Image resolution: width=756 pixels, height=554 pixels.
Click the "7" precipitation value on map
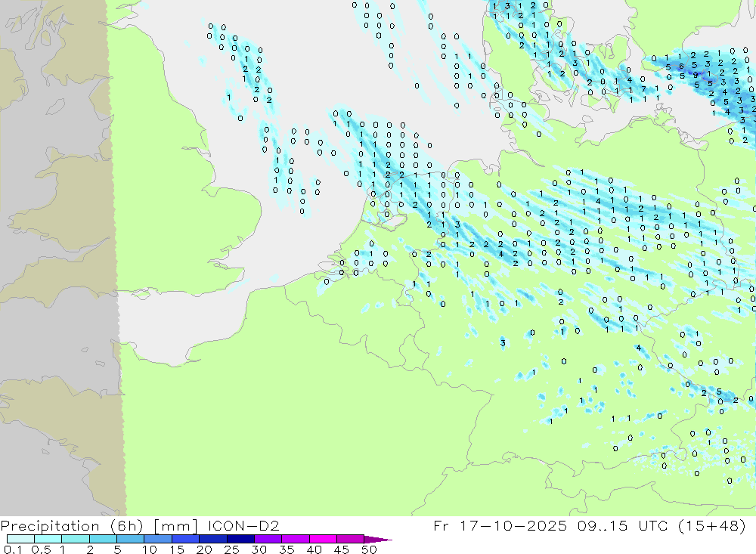coord(643,90)
